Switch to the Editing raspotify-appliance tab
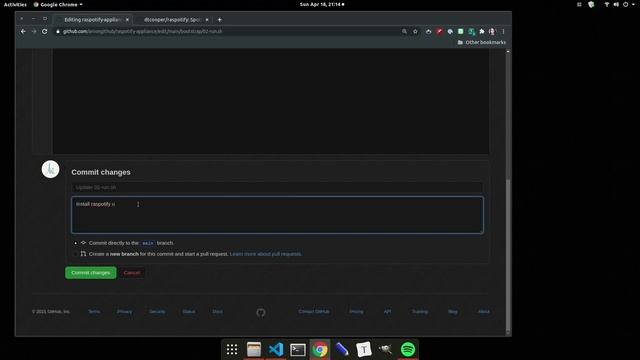Viewport: 640px width, 360px height. point(93,20)
